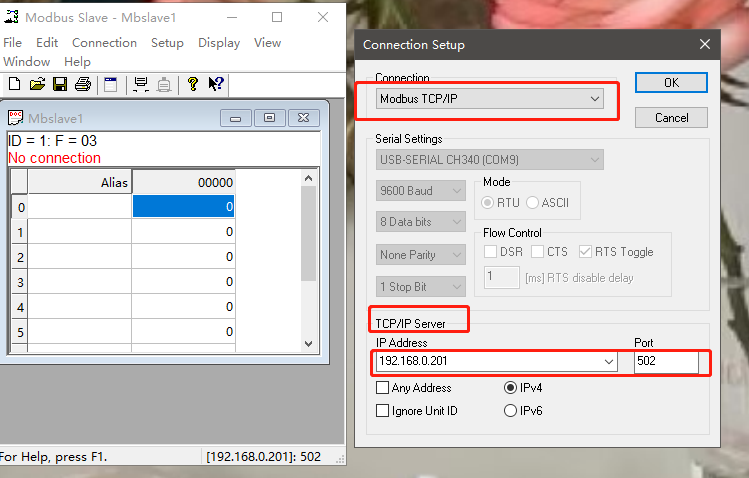Click the Open file toolbar icon
The image size is (749, 478).
[x=37, y=84]
